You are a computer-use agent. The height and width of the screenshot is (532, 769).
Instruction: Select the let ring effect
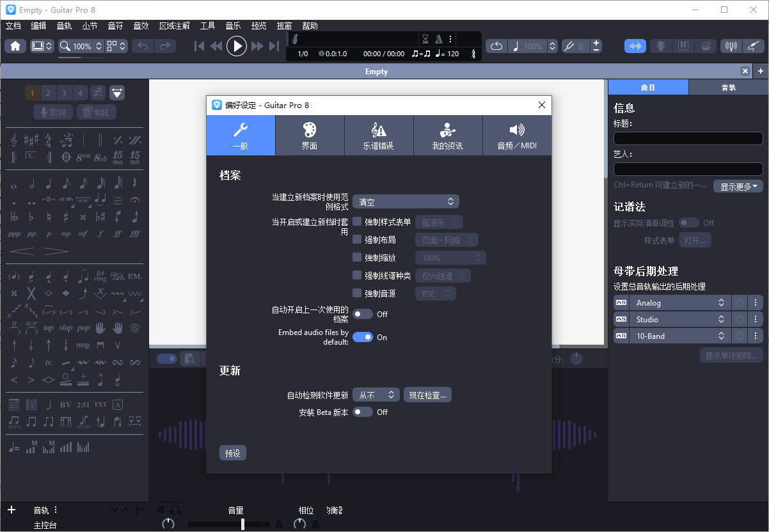[100, 276]
